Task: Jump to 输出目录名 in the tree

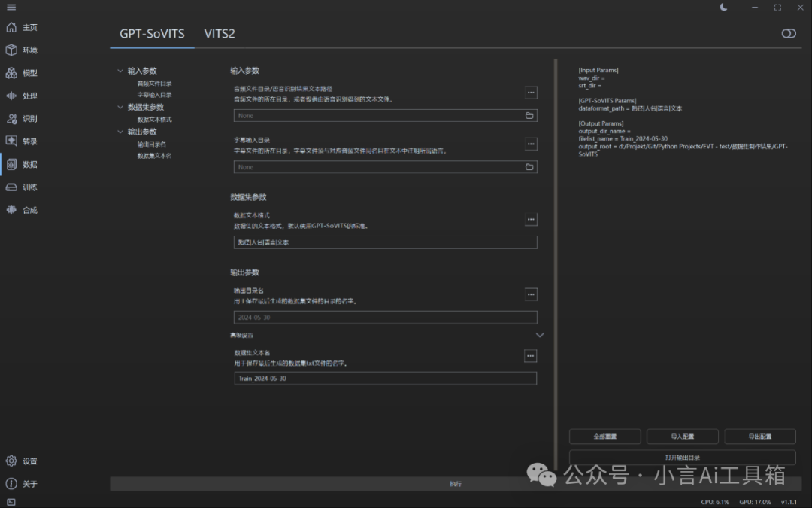Action: (x=152, y=144)
